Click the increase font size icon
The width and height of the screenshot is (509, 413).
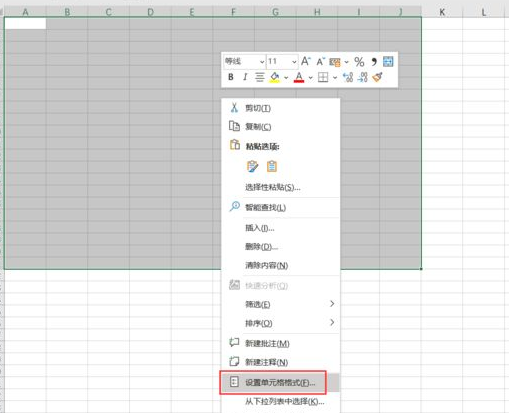point(306,61)
